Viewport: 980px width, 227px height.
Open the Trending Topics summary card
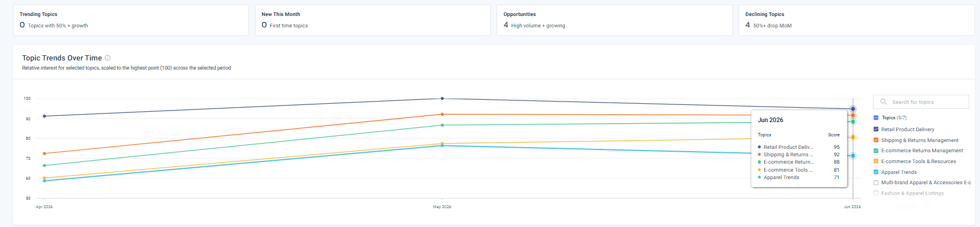(131, 20)
